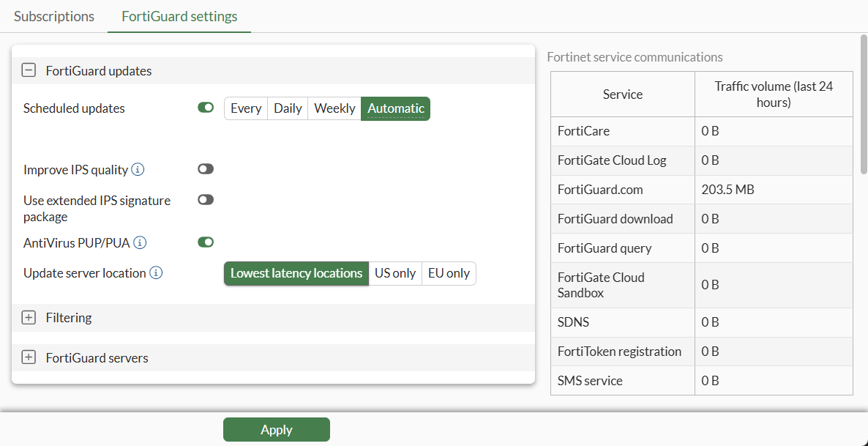This screenshot has width=868, height=446.
Task: Click info icon beside AntiVirus PUP/PUA
Action: point(140,242)
